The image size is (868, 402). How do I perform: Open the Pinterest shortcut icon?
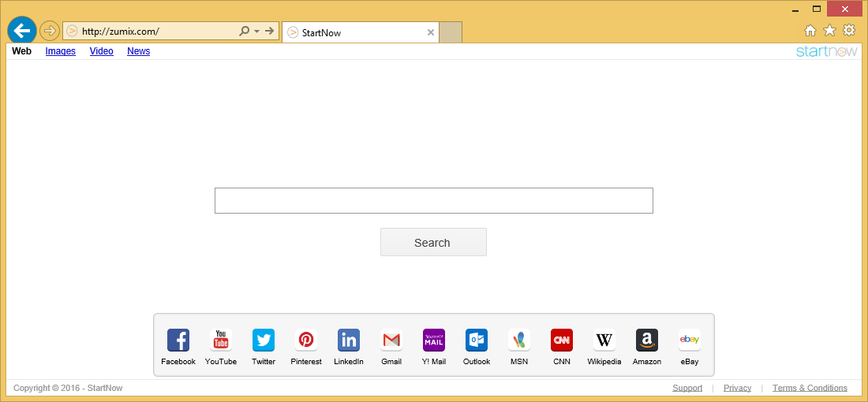pyautogui.click(x=306, y=341)
